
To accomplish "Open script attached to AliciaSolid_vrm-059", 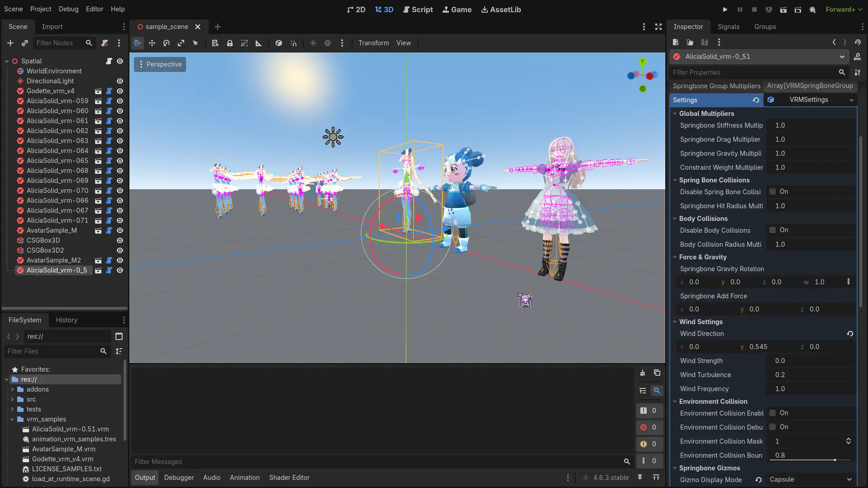I will 109,101.
